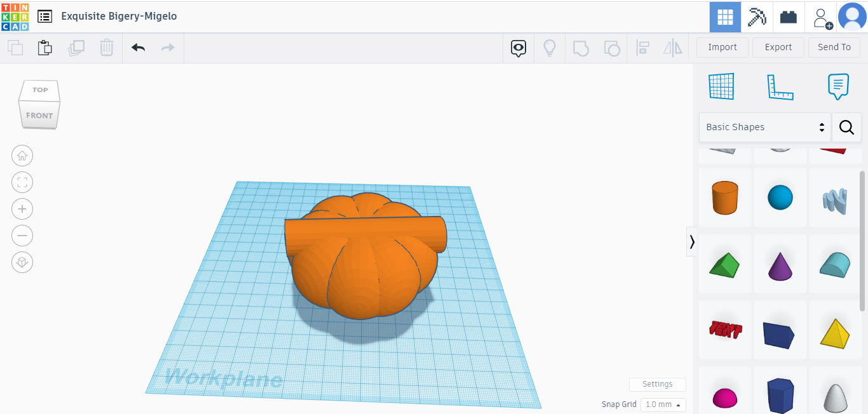Open workplane Settings
The width and height of the screenshot is (868, 414).
(x=657, y=384)
